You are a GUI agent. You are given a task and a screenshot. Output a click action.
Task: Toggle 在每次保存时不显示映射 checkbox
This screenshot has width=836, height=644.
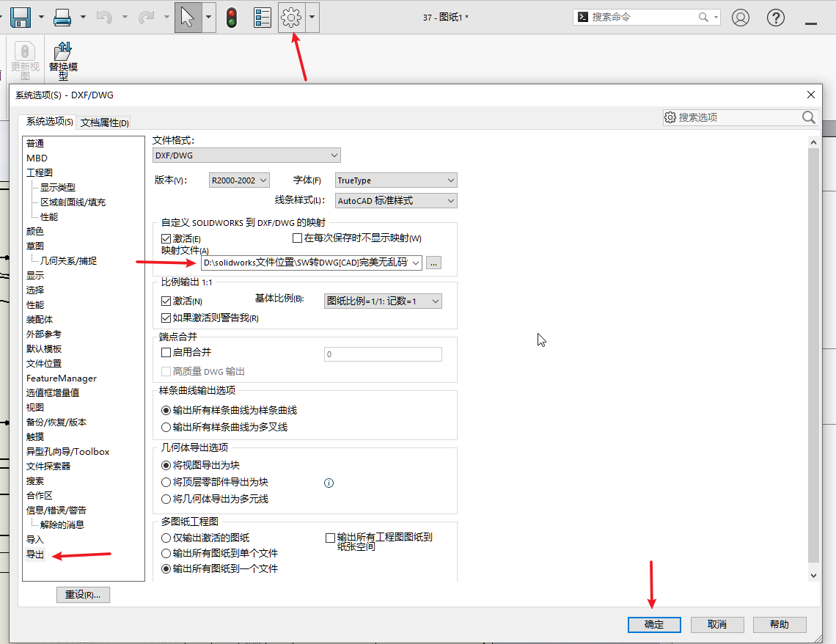click(x=298, y=238)
